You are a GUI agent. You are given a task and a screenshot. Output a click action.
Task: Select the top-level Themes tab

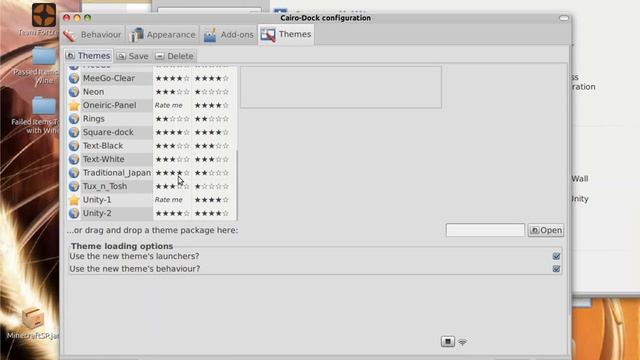(x=286, y=35)
